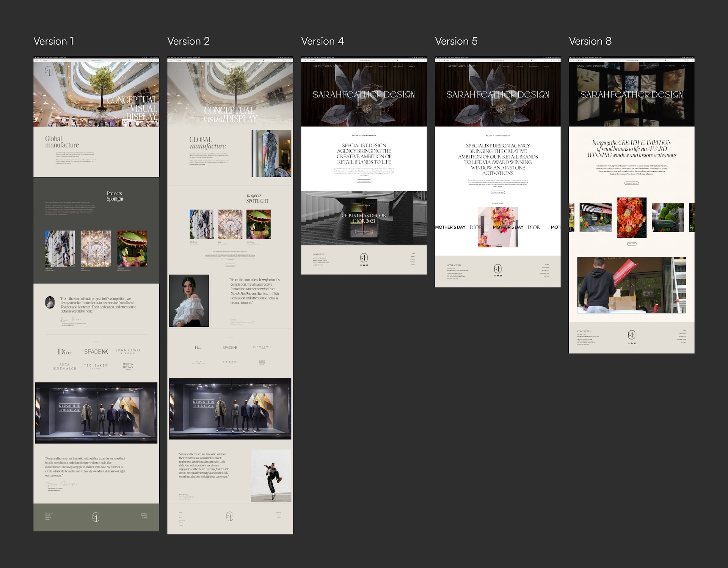Screen dimensions: 728x568
Task: Select CLIENTS in Version 5's navigation
Action: coord(546,66)
